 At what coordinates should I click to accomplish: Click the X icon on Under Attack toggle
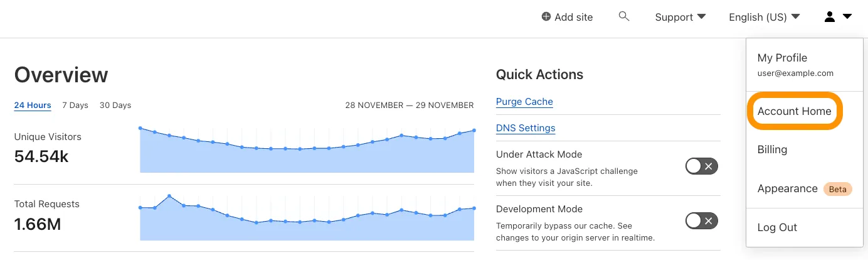pyautogui.click(x=709, y=166)
